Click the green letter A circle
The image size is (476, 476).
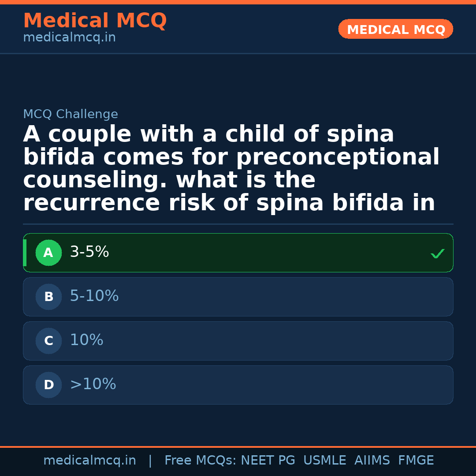48,253
